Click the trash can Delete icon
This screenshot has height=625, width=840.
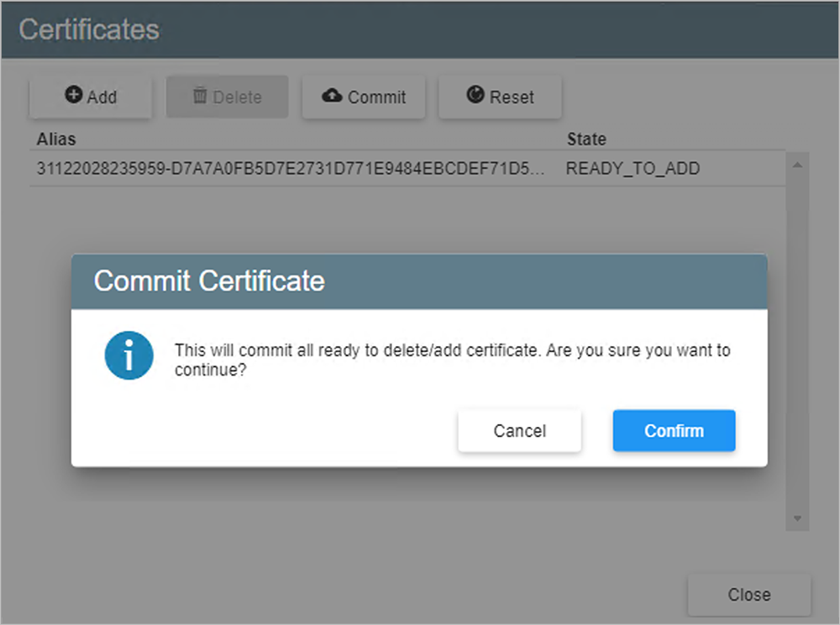200,96
